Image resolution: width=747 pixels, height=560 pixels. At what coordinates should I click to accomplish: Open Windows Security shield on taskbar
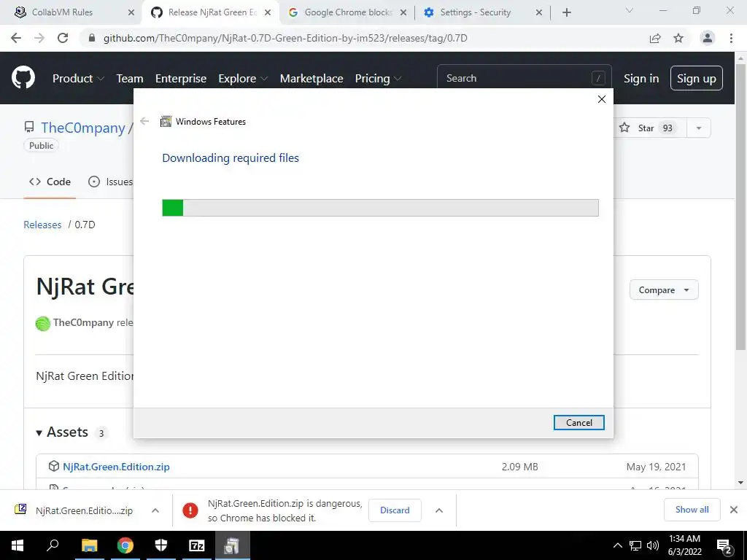point(161,545)
